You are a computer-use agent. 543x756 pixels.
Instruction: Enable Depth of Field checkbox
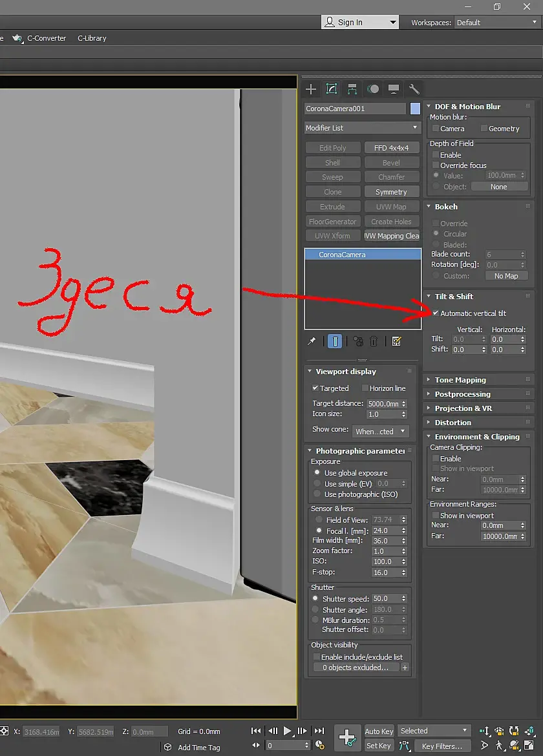[436, 155]
